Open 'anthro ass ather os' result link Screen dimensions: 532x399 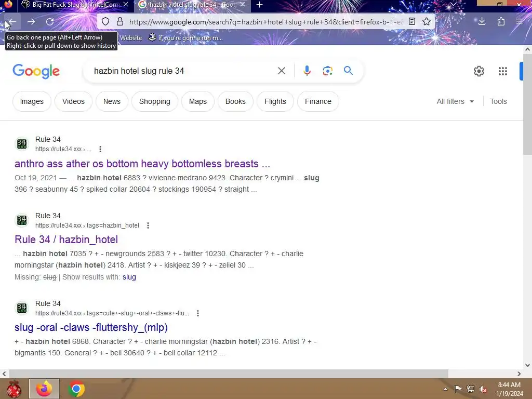pyautogui.click(x=142, y=164)
